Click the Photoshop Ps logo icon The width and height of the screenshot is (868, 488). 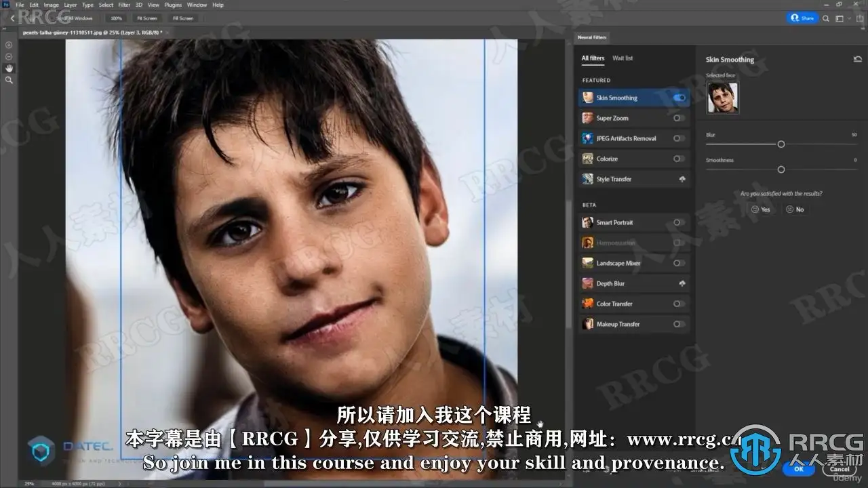click(5, 5)
